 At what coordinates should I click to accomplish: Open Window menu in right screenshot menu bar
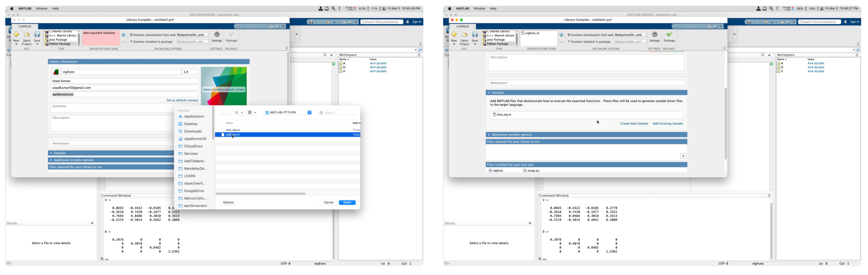pos(479,8)
